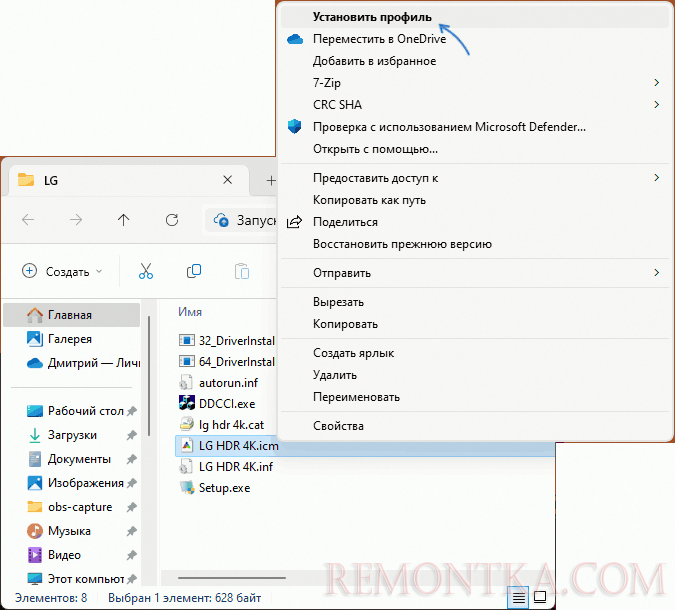Viewport: 675px width, 610px height.
Task: Open 'Музыка' in sidebar
Action: coord(71,531)
